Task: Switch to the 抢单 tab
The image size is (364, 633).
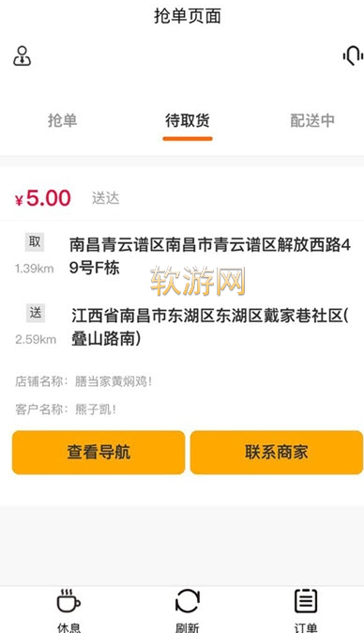Action: [x=62, y=120]
